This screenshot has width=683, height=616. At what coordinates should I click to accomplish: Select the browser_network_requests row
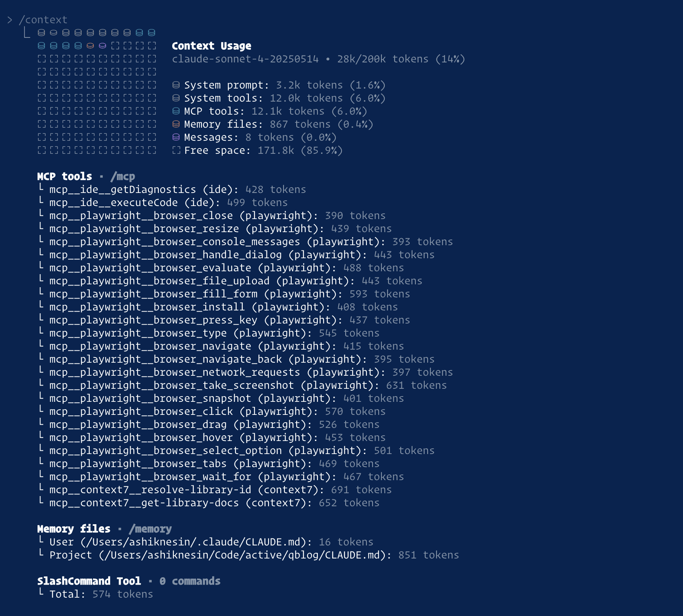(246, 372)
